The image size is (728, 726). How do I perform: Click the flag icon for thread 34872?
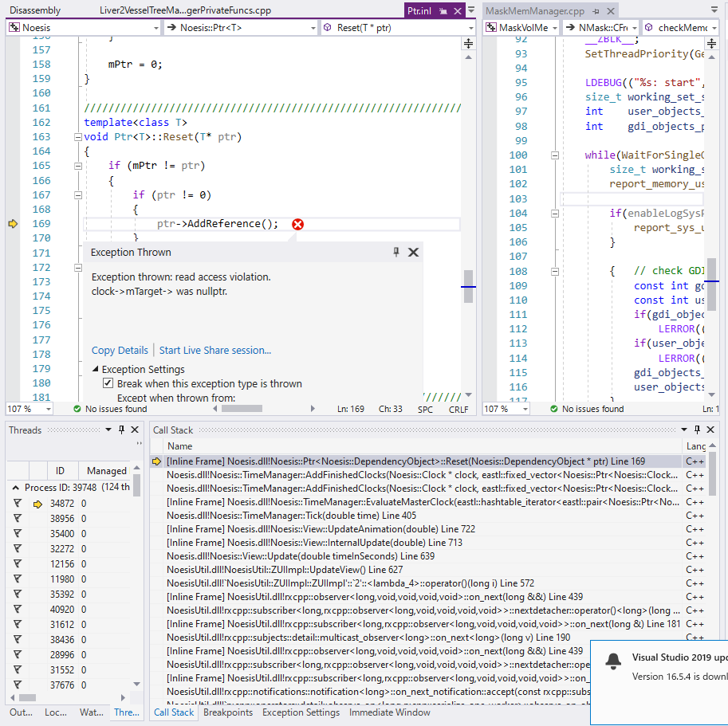tap(18, 504)
